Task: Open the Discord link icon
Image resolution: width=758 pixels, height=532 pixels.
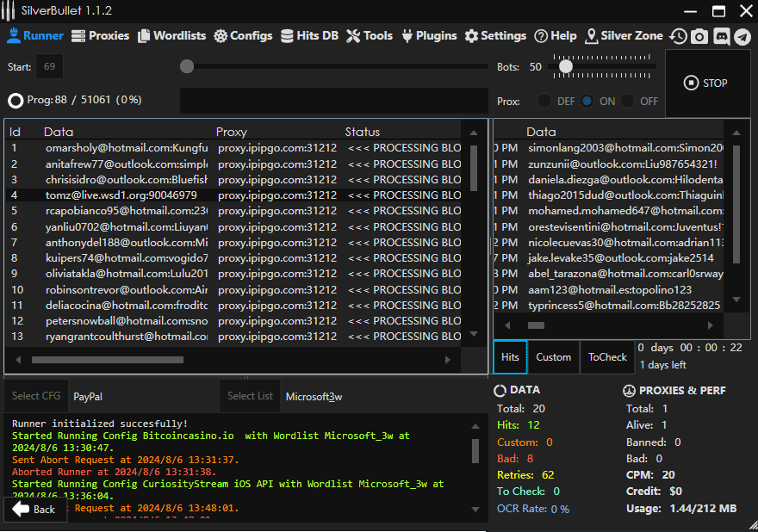Action: [x=721, y=36]
